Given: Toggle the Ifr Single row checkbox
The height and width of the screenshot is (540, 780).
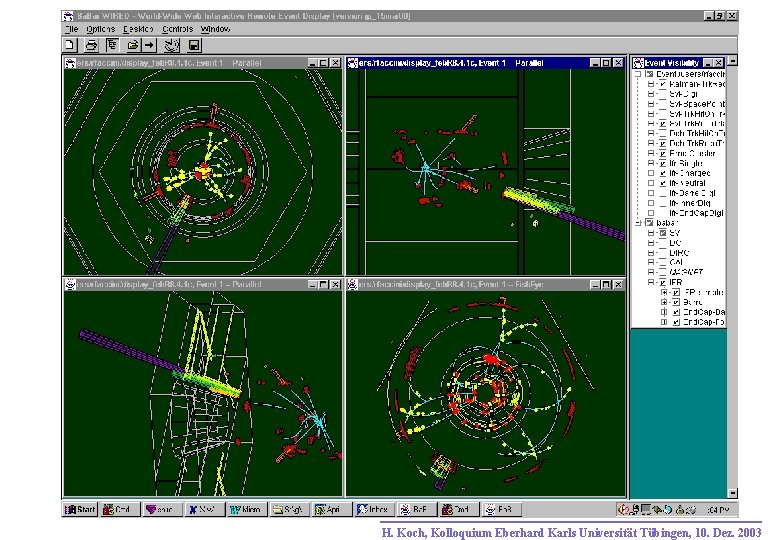Looking at the screenshot, I should pyautogui.click(x=662, y=163).
